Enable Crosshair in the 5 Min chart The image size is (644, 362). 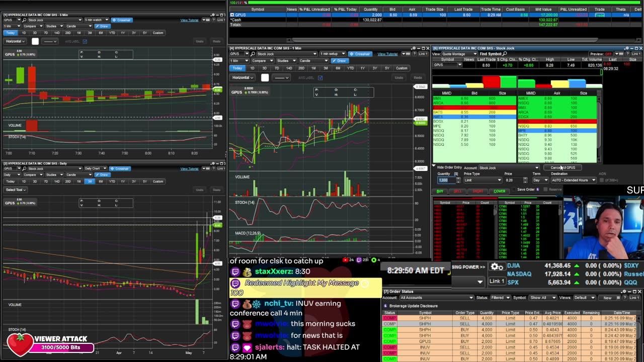(121, 20)
